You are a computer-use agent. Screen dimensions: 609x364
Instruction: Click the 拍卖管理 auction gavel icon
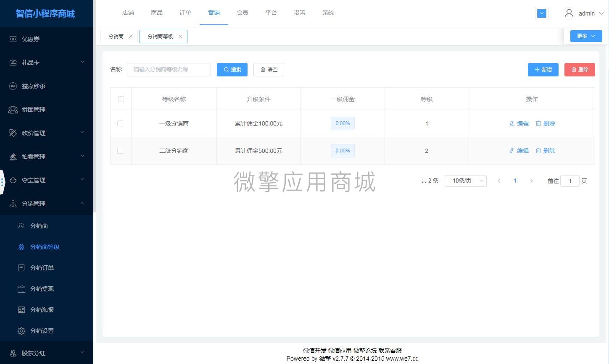click(13, 157)
